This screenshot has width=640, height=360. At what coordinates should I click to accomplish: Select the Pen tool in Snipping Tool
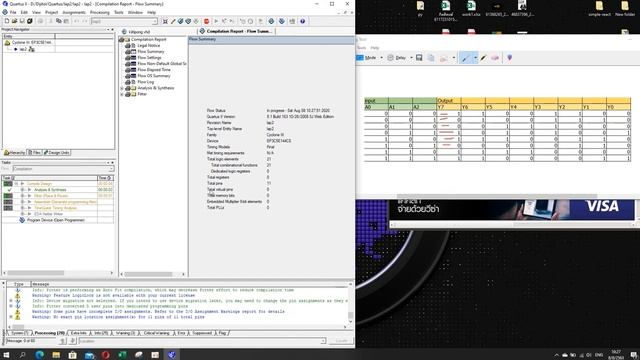pyautogui.click(x=465, y=58)
